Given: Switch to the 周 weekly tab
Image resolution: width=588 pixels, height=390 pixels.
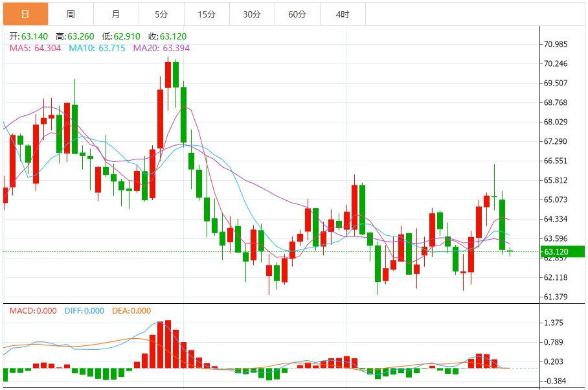Looking at the screenshot, I should 71,14.
